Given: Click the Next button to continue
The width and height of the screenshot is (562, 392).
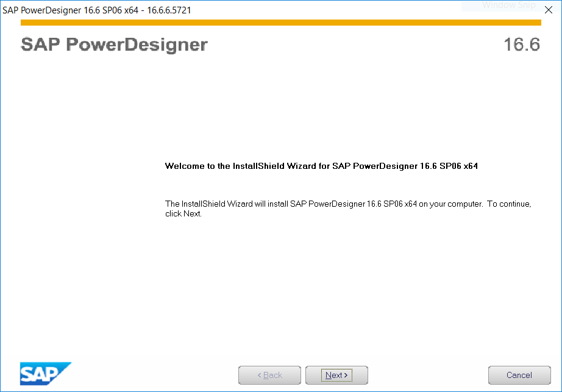Looking at the screenshot, I should pyautogui.click(x=336, y=375).
